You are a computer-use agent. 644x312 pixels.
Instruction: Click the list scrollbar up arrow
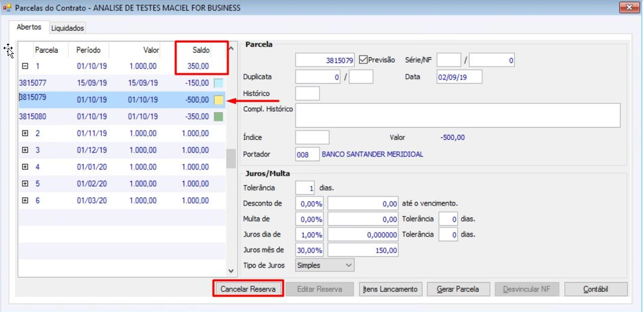point(231,48)
